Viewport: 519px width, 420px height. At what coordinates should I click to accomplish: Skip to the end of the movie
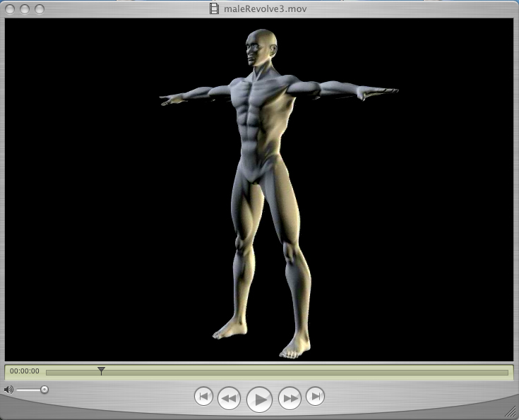pyautogui.click(x=316, y=397)
